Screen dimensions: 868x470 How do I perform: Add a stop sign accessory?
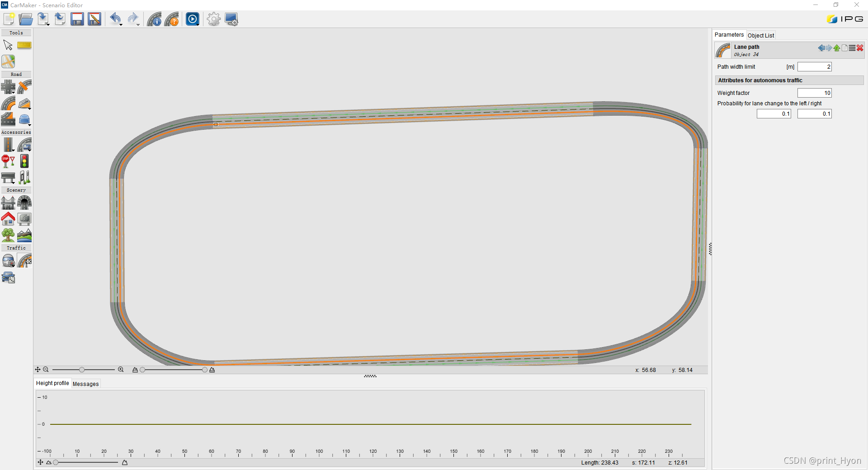point(8,161)
